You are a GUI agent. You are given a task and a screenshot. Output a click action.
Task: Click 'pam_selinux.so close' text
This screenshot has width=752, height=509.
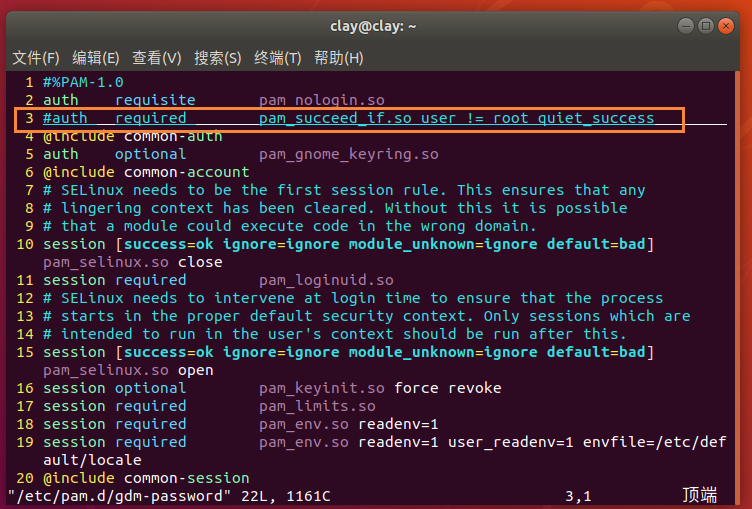tap(133, 262)
